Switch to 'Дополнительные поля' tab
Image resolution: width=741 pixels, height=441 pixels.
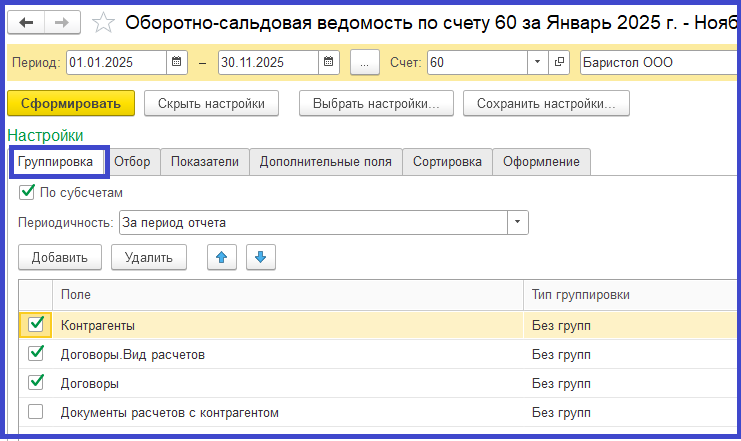326,162
